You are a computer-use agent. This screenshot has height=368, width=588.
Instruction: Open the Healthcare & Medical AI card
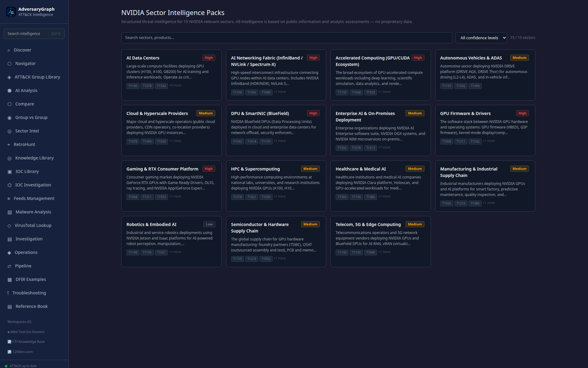tap(380, 186)
